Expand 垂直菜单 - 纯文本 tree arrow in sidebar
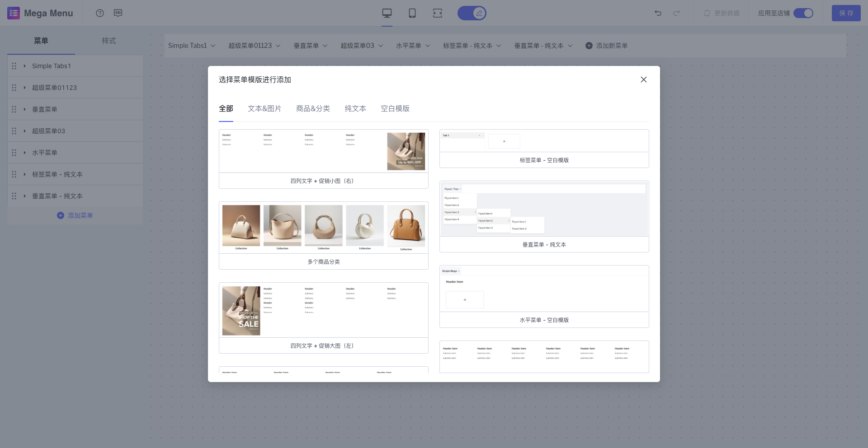The width and height of the screenshot is (868, 448). 24,196
